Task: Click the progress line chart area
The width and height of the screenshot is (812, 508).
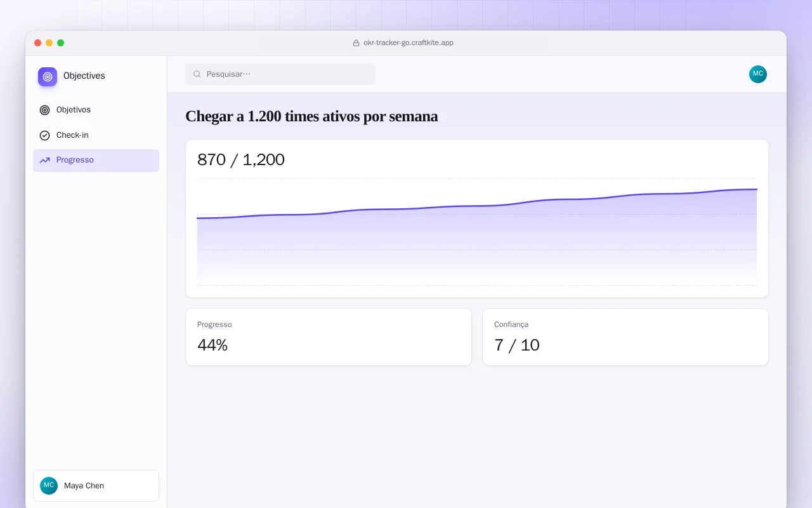Action: point(477,232)
